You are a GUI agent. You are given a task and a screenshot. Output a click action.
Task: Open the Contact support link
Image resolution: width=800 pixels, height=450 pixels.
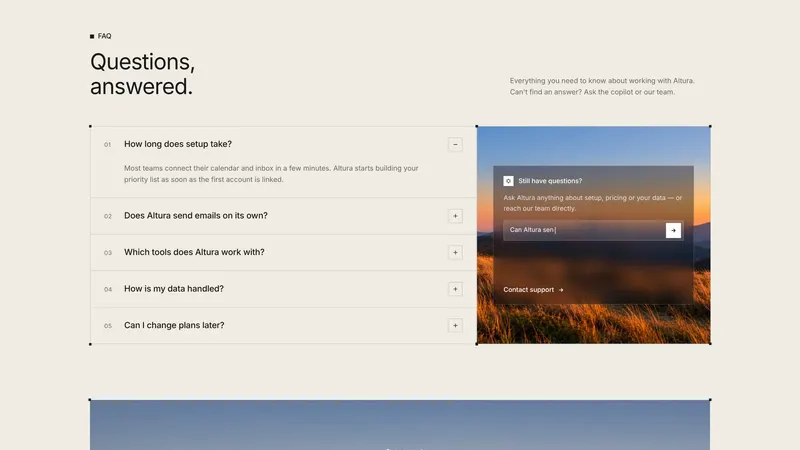533,290
